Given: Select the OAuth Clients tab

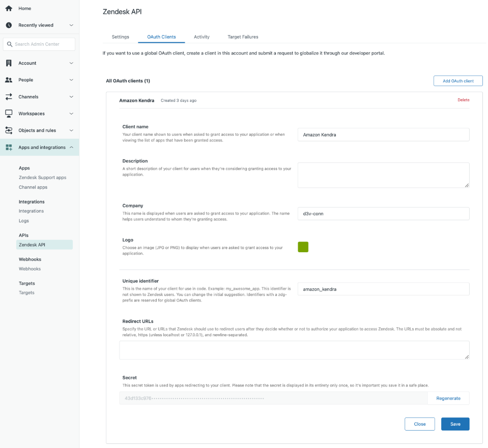Looking at the screenshot, I should pos(161,37).
